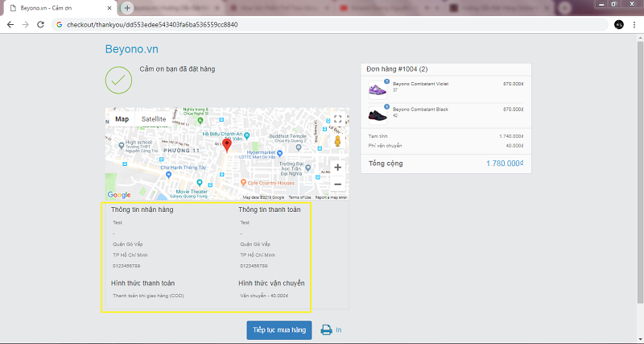Click the scrollbar up arrow

tap(640, 37)
